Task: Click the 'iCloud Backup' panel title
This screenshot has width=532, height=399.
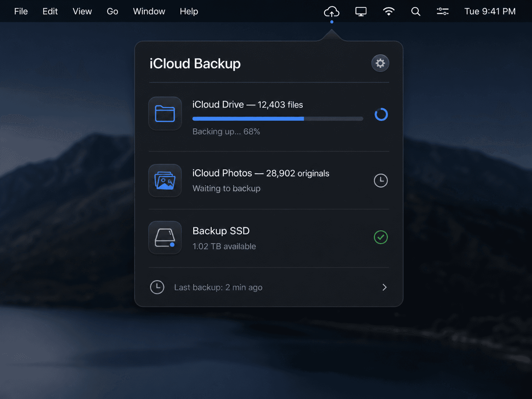Action: 195,64
